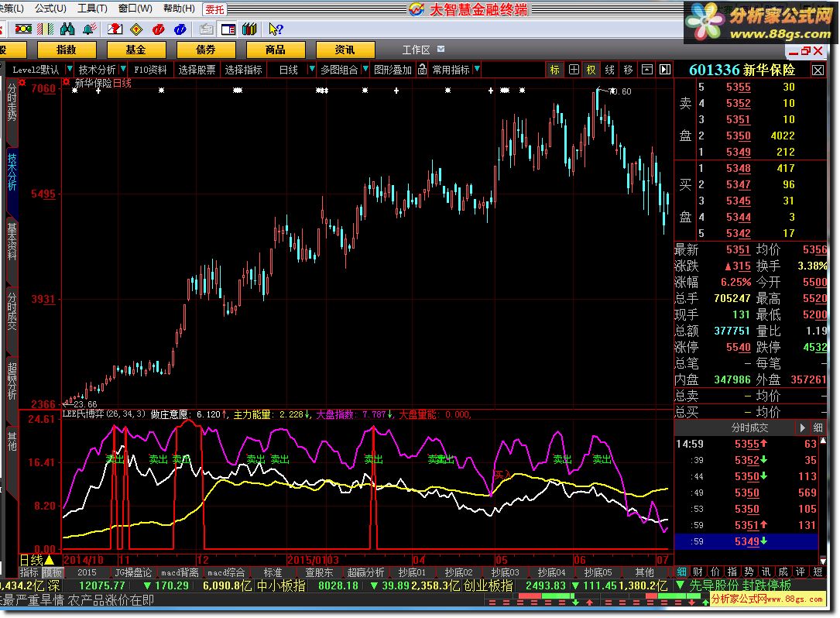The height and width of the screenshot is (618, 840).
Task: Click the envelope with question mark icon
Action: (115, 29)
